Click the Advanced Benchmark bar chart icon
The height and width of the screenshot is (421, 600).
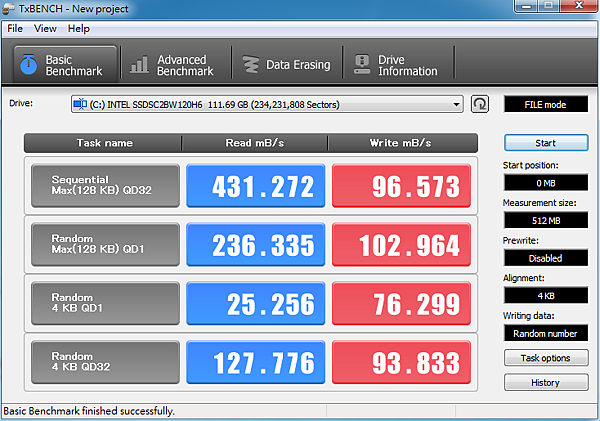pyautogui.click(x=139, y=64)
